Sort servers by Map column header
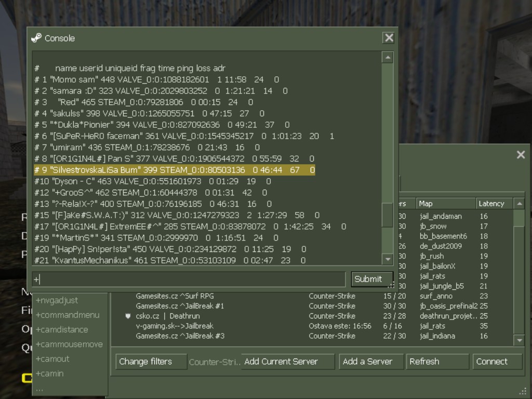Screen dimensions: 532x399 tap(445, 204)
